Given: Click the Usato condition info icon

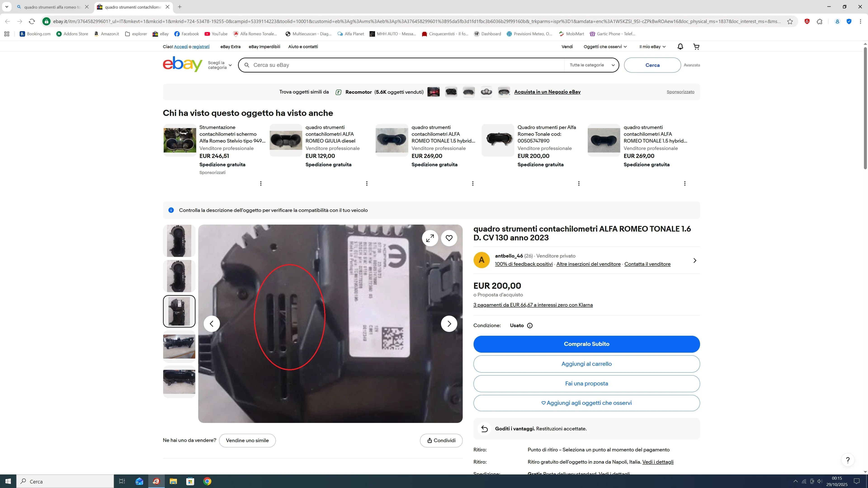Looking at the screenshot, I should 530,325.
